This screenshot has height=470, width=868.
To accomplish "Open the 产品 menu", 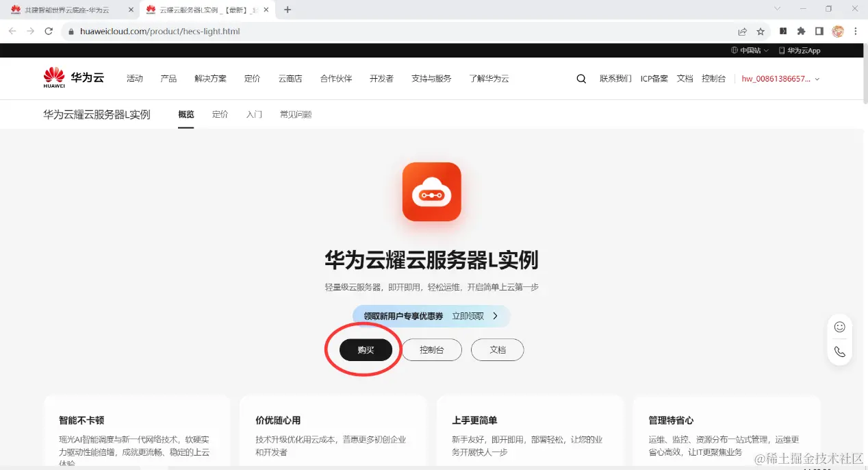I will (168, 79).
